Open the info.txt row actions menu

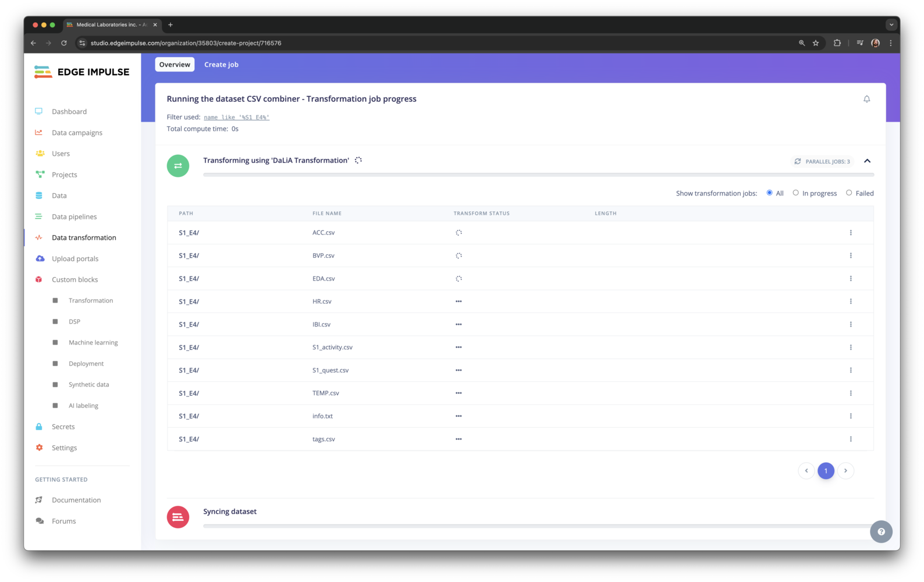coord(851,416)
